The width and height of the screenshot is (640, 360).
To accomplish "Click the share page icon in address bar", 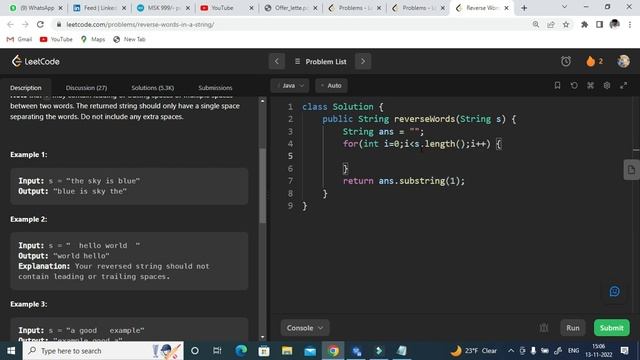I will pyautogui.click(x=551, y=24).
